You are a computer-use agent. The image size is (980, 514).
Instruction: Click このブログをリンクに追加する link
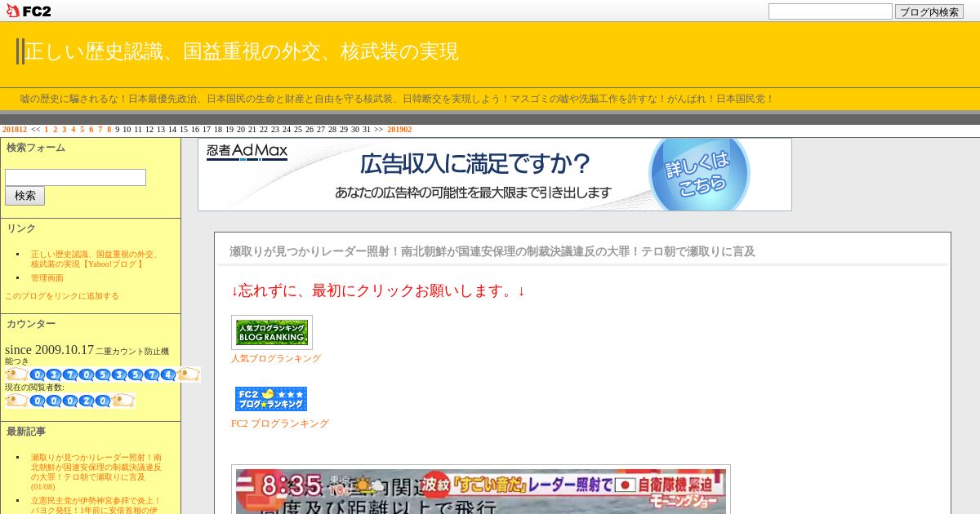pyautogui.click(x=62, y=296)
